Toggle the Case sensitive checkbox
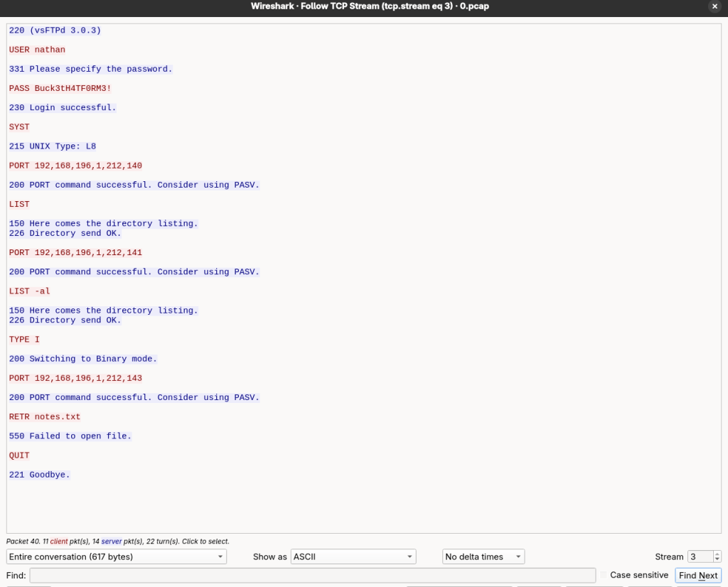The width and height of the screenshot is (728, 587). [604, 575]
